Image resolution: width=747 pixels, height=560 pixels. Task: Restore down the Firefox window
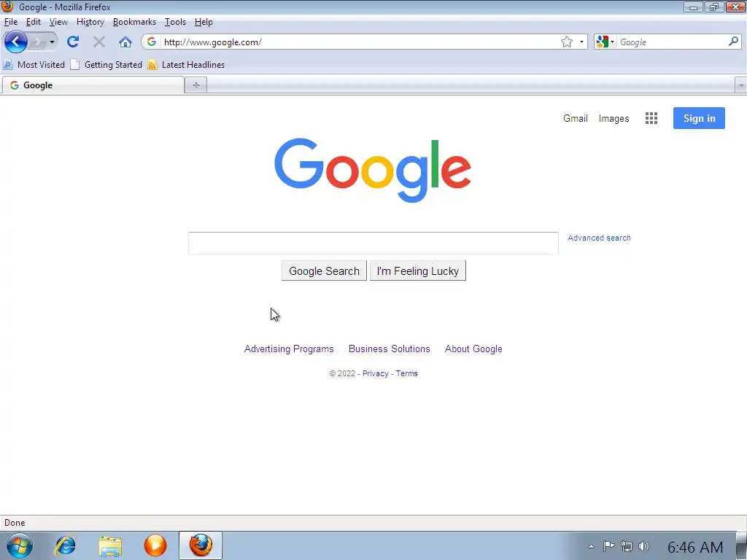pos(713,7)
